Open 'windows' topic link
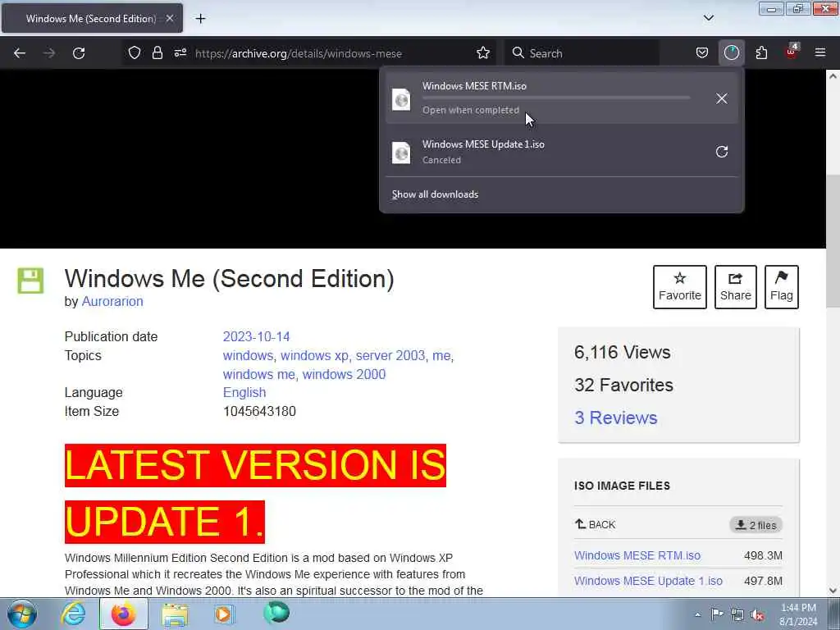 (248, 355)
